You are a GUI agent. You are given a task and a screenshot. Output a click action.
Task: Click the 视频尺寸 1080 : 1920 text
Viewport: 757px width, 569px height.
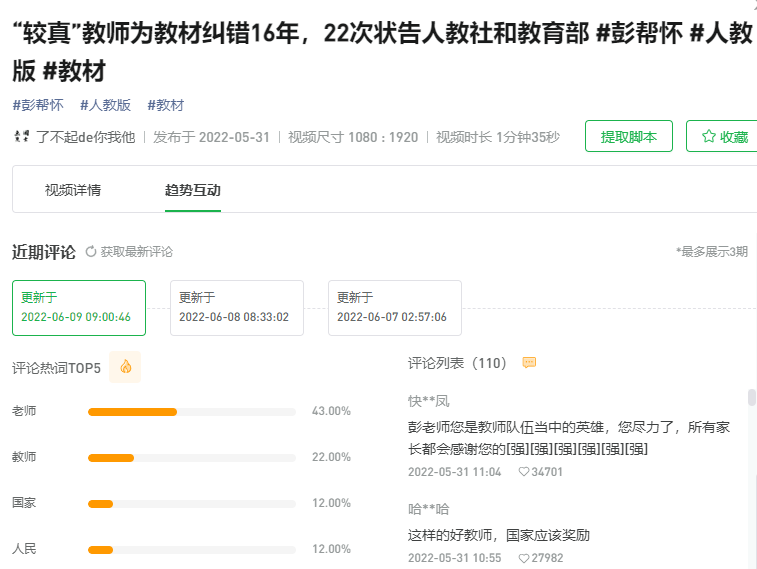pyautogui.click(x=353, y=137)
